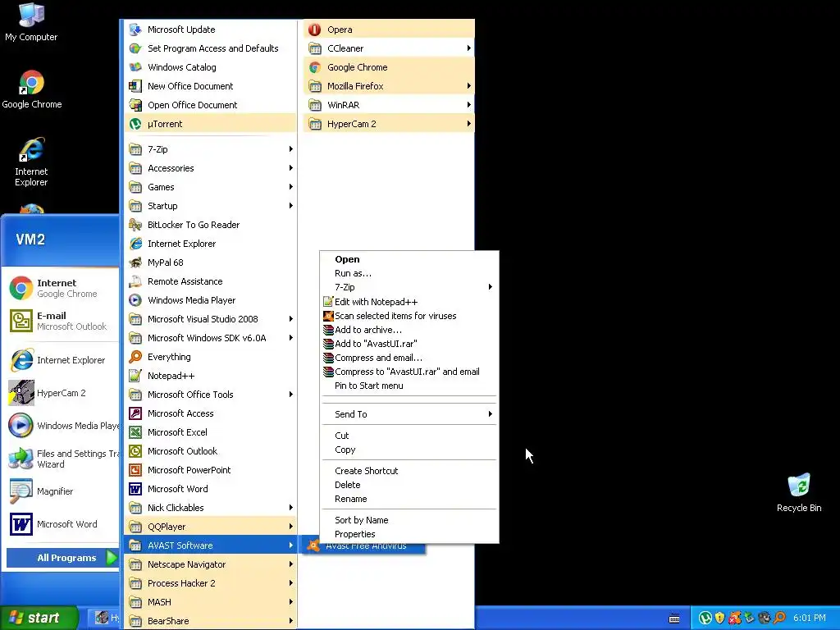Expand the Accessories folder

click(210, 168)
